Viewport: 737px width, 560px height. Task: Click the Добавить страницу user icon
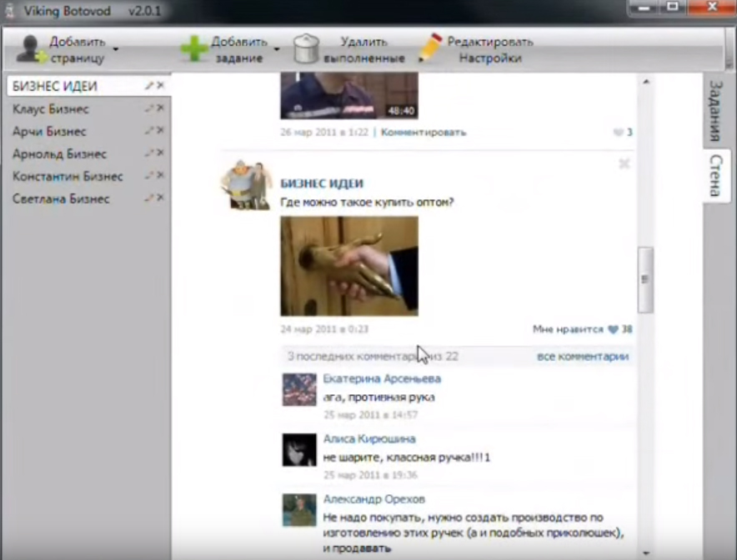[x=31, y=49]
